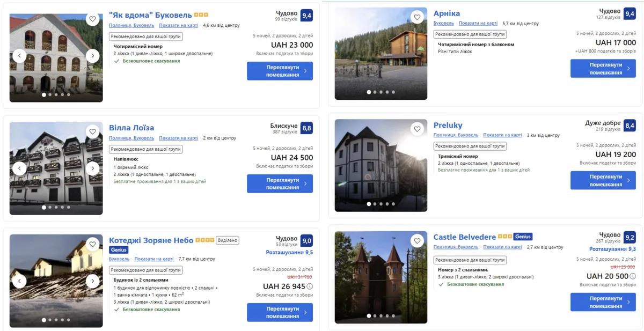Image resolution: width=644 pixels, height=331 pixels.
Task: Open Preluky "Показати на карті" map link
Action: pos(502,135)
